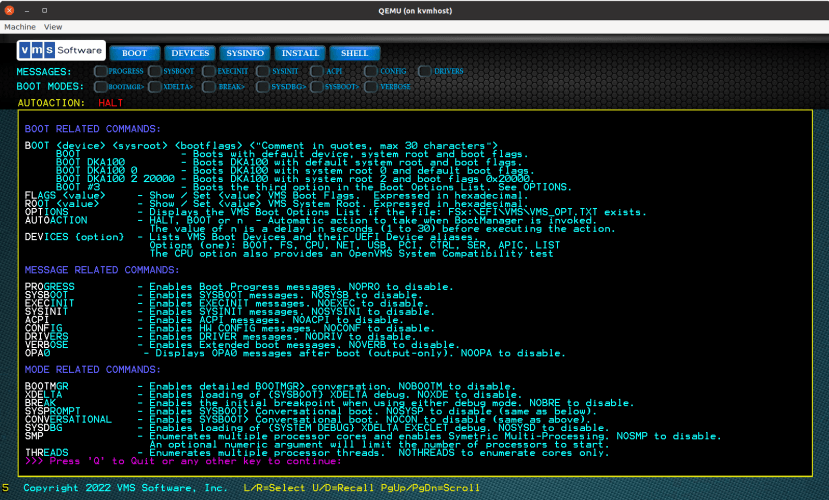This screenshot has height=500, width=829.
Task: Click the 'BOOT DKA100 2 20000' example line
Action: pyautogui.click(x=115, y=179)
